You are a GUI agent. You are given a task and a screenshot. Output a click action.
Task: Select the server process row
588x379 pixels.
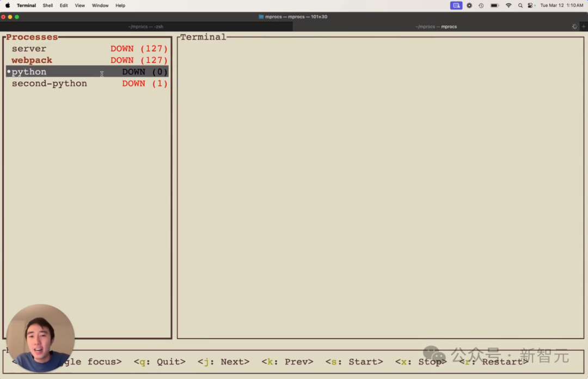(x=87, y=49)
